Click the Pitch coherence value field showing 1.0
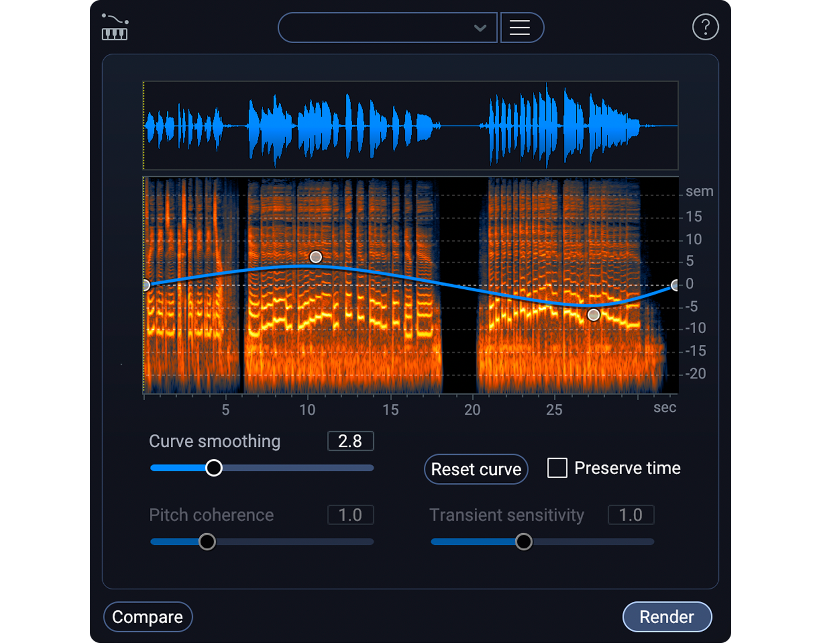 click(350, 514)
